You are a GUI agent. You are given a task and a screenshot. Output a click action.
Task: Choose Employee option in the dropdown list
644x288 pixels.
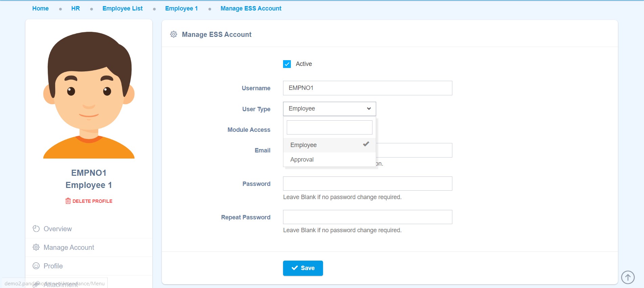pos(303,145)
